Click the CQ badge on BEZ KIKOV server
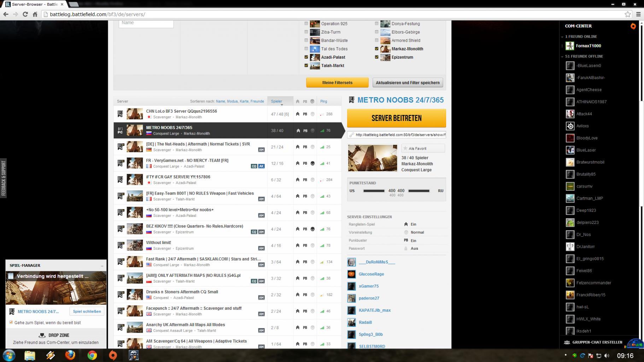 click(x=254, y=232)
